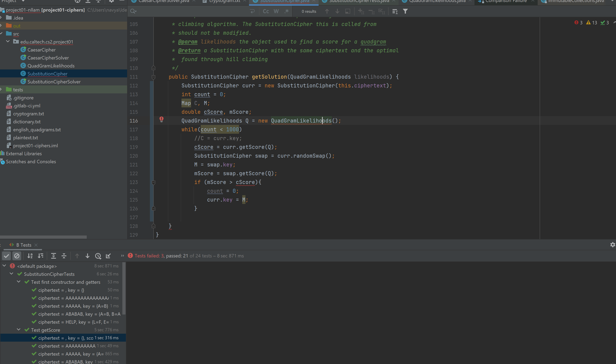
Task: Toggle show ignored tests button
Action: tap(17, 256)
